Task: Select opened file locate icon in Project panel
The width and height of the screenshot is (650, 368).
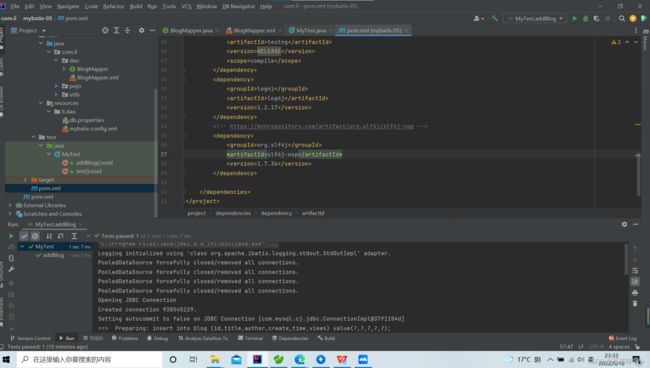Action: pyautogui.click(x=105, y=30)
